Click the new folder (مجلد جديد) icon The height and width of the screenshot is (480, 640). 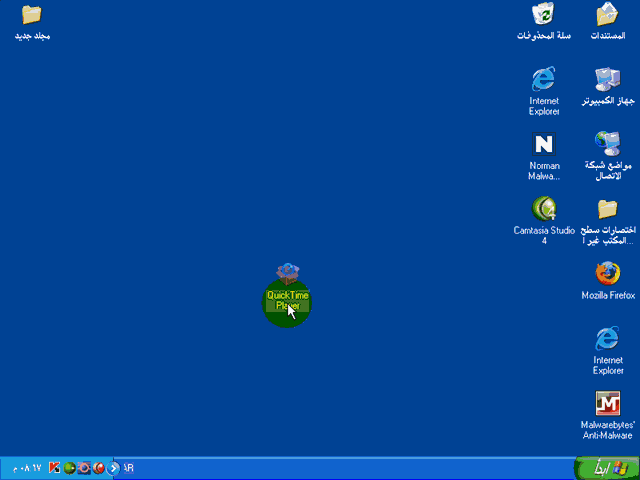point(32,15)
